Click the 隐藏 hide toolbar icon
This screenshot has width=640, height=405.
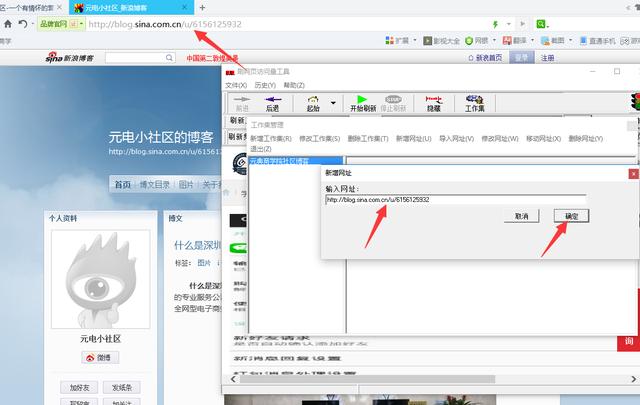tap(433, 103)
